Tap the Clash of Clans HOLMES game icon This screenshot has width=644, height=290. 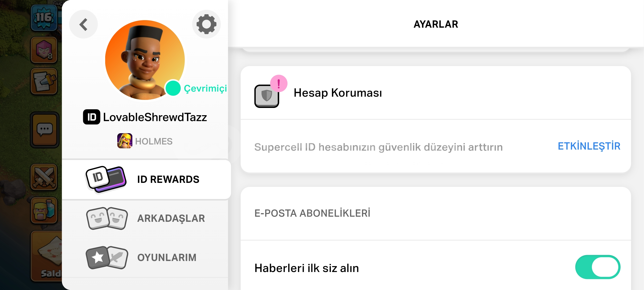click(125, 141)
